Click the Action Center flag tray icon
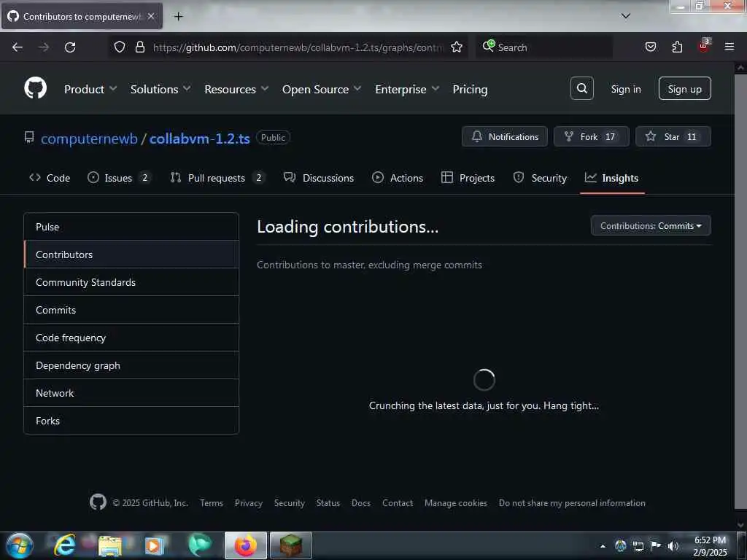The width and height of the screenshot is (747, 560). click(x=656, y=545)
